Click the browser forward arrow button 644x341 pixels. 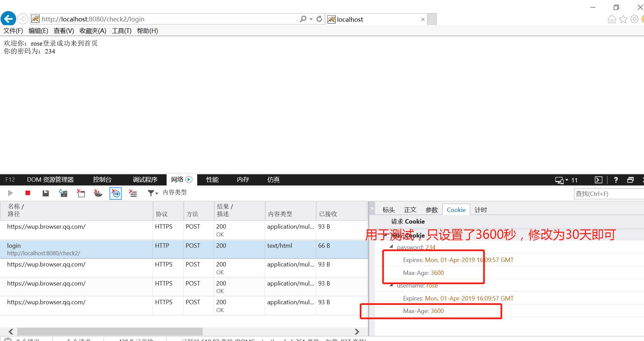tap(23, 19)
